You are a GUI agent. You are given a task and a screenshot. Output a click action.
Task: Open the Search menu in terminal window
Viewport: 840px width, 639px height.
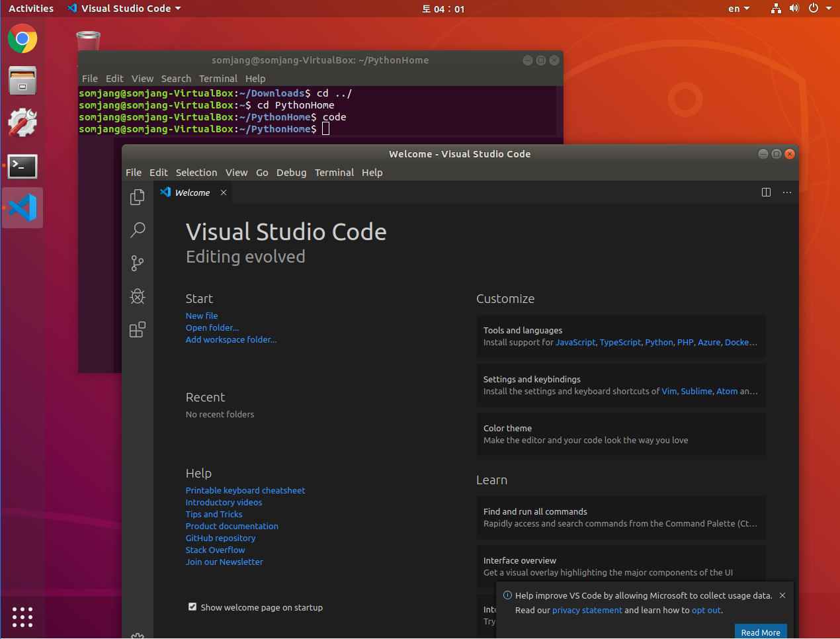point(176,79)
